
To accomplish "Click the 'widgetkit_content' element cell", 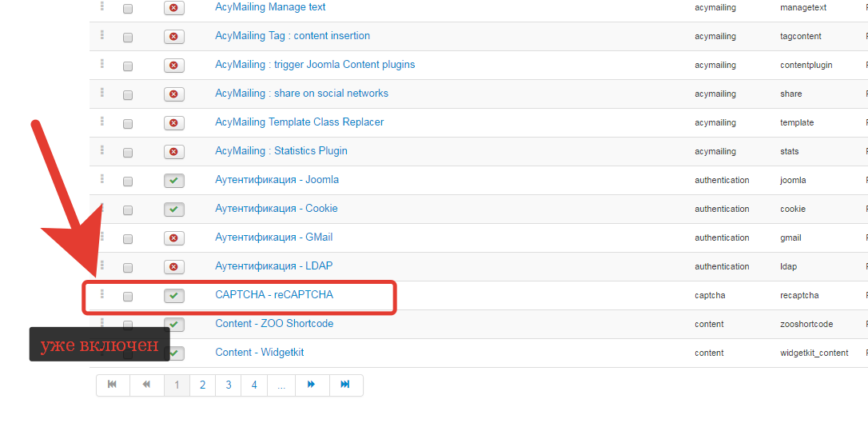I will [814, 353].
